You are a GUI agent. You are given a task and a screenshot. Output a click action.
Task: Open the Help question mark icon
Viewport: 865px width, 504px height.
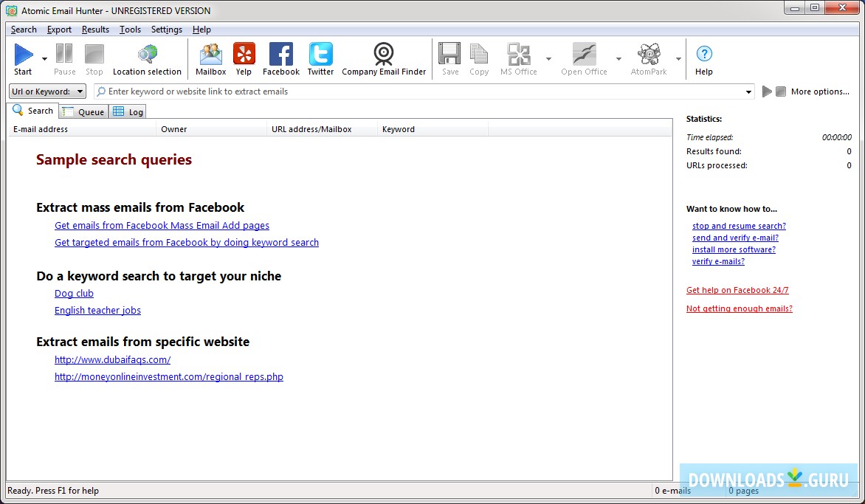click(704, 54)
